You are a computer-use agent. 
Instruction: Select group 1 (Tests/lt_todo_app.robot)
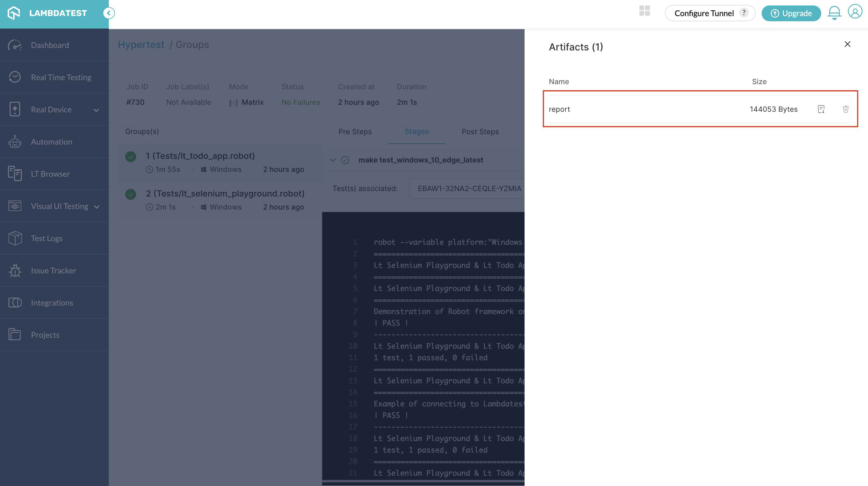pos(220,162)
